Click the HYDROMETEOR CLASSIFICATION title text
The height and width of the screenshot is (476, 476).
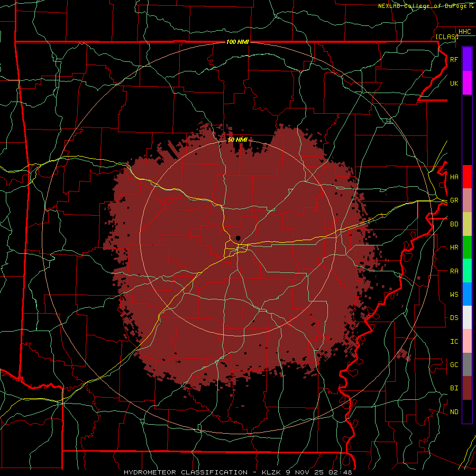[x=186, y=472]
